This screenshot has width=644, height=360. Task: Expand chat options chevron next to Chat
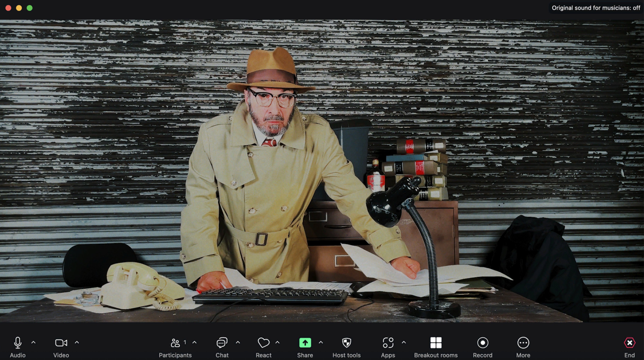238,342
